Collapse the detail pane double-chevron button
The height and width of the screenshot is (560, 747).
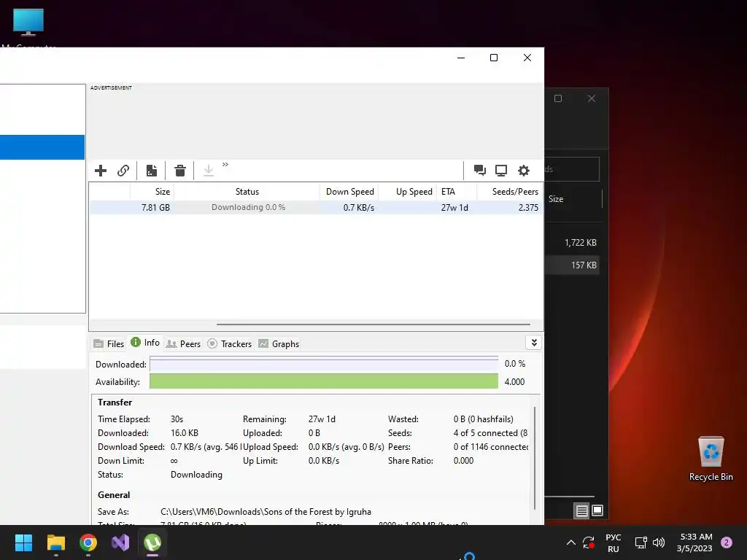coord(533,343)
